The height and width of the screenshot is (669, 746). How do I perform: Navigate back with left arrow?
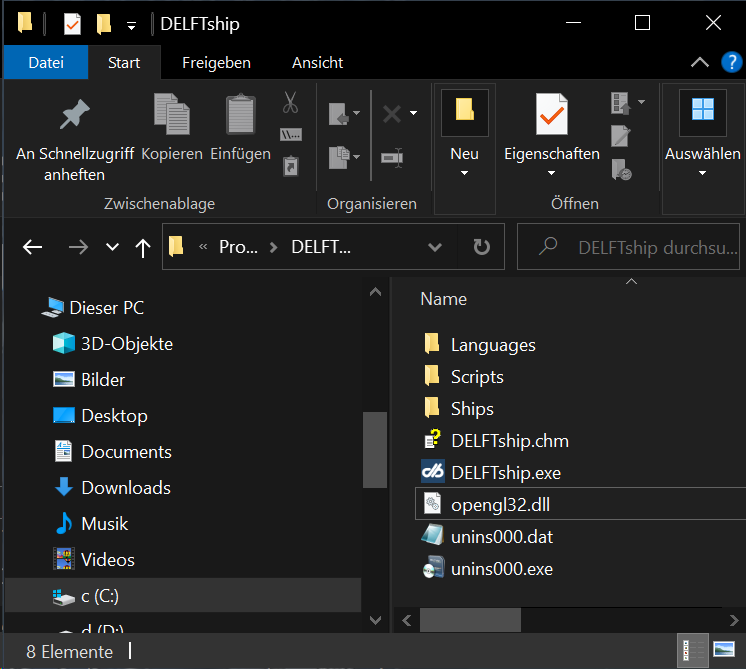tap(32, 247)
